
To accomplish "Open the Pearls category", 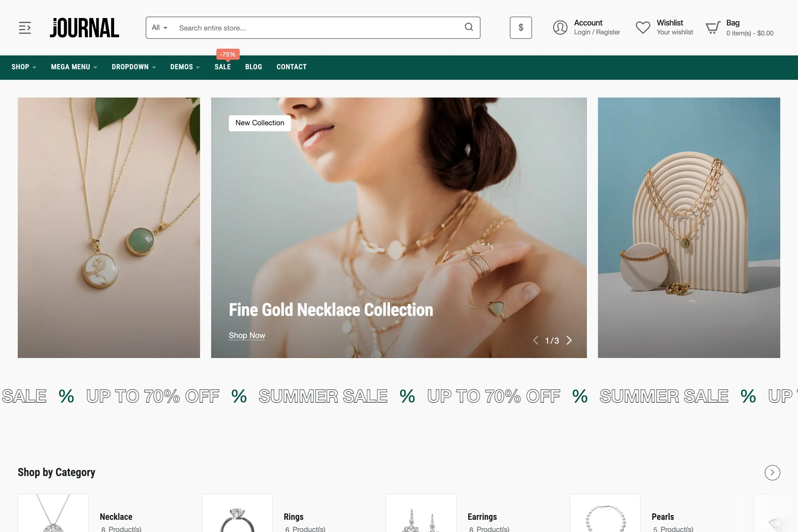I will (663, 517).
